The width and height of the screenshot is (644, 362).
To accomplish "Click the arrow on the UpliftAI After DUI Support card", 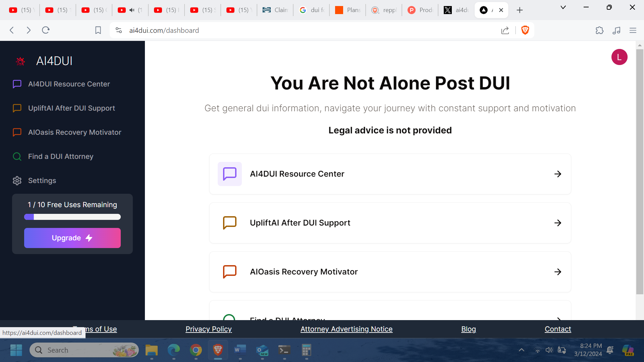I will pos(557,223).
